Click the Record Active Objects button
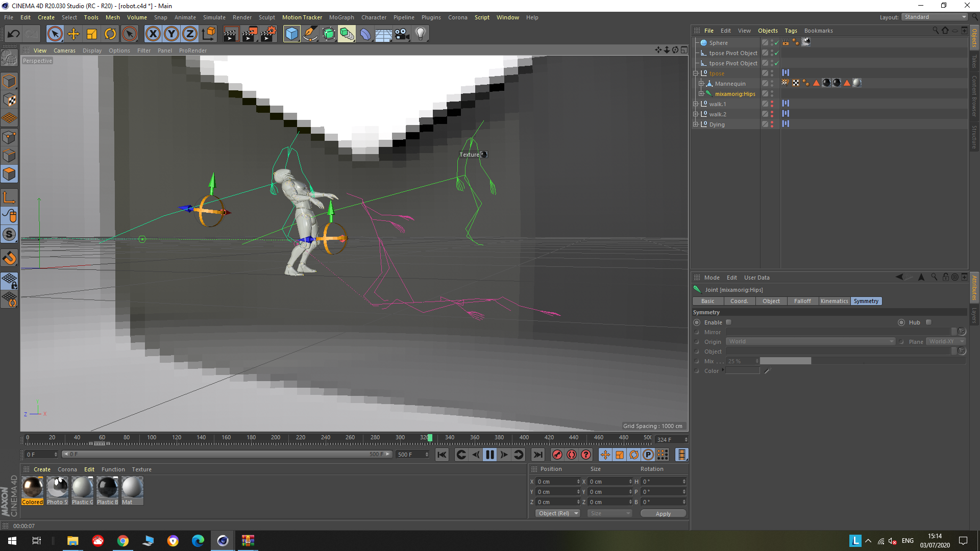 coord(557,455)
